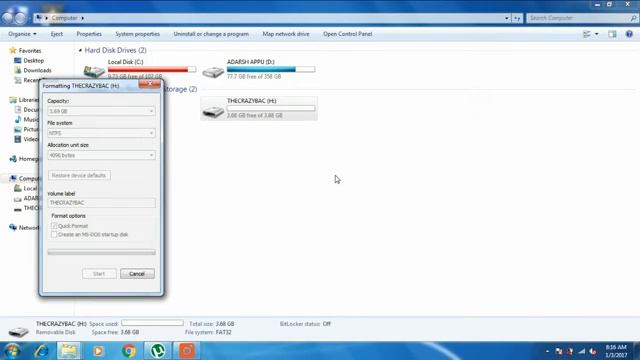Click the ADARSH APPU (D:) blue usage bar
Image resolution: width=640 pixels, height=360 pixels.
(271, 69)
